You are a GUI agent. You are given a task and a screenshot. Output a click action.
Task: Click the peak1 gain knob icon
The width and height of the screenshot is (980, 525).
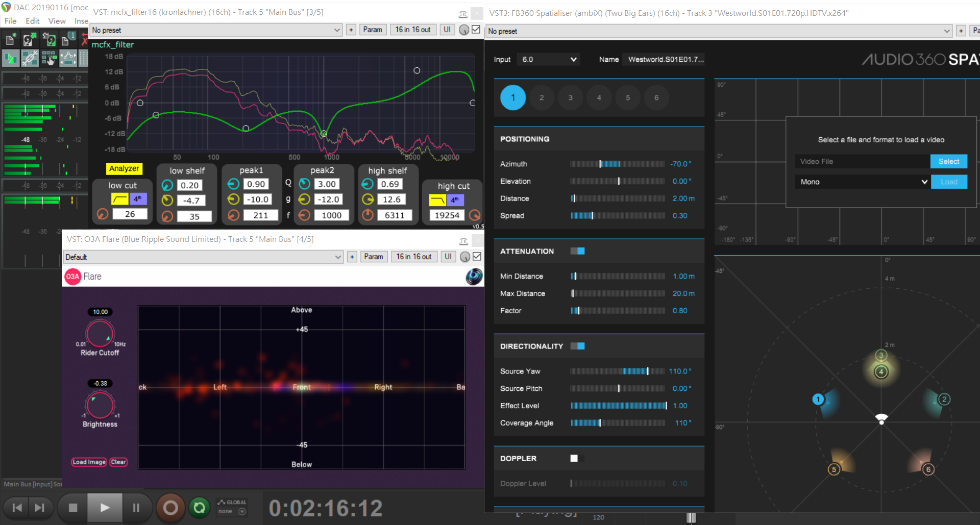(x=233, y=199)
